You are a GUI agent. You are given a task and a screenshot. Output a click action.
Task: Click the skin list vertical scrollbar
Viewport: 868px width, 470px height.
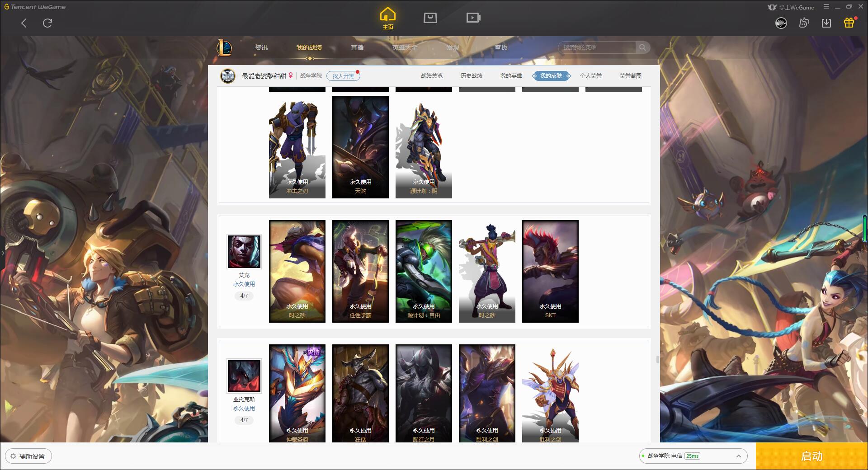tap(657, 360)
